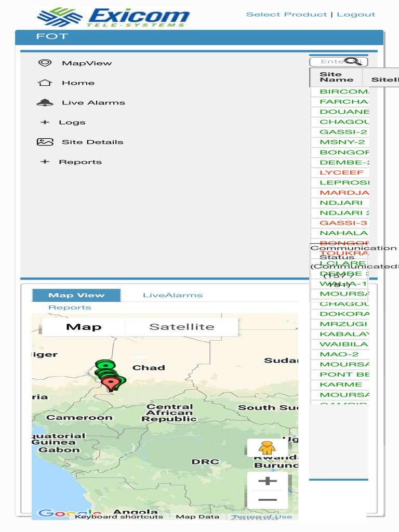This screenshot has width=399, height=532.
Task: Select site row NAHALA
Action: click(x=340, y=233)
